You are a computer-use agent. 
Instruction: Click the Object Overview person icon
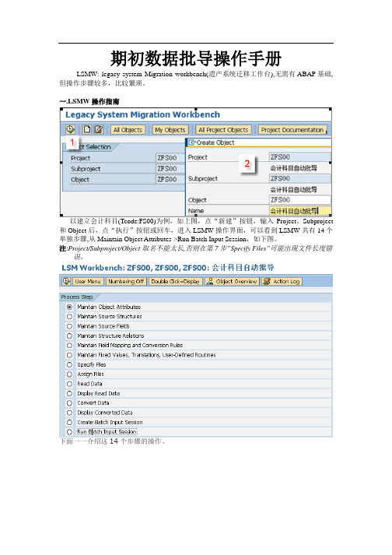209,282
